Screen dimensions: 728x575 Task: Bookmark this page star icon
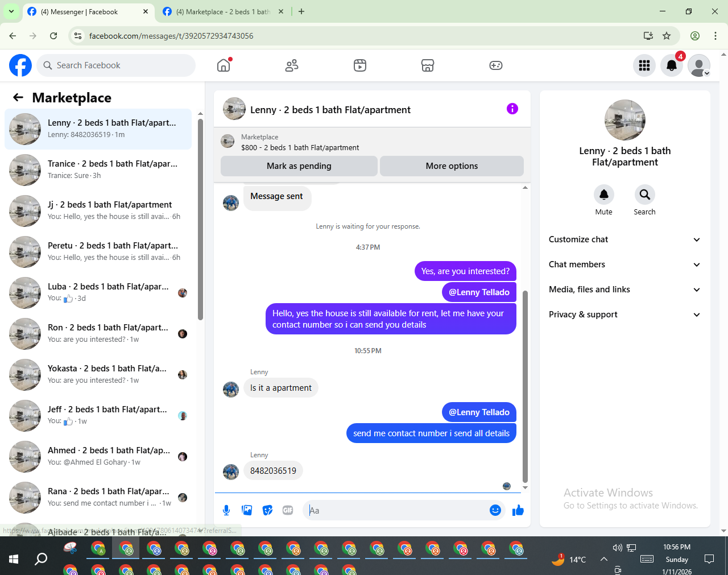point(667,36)
